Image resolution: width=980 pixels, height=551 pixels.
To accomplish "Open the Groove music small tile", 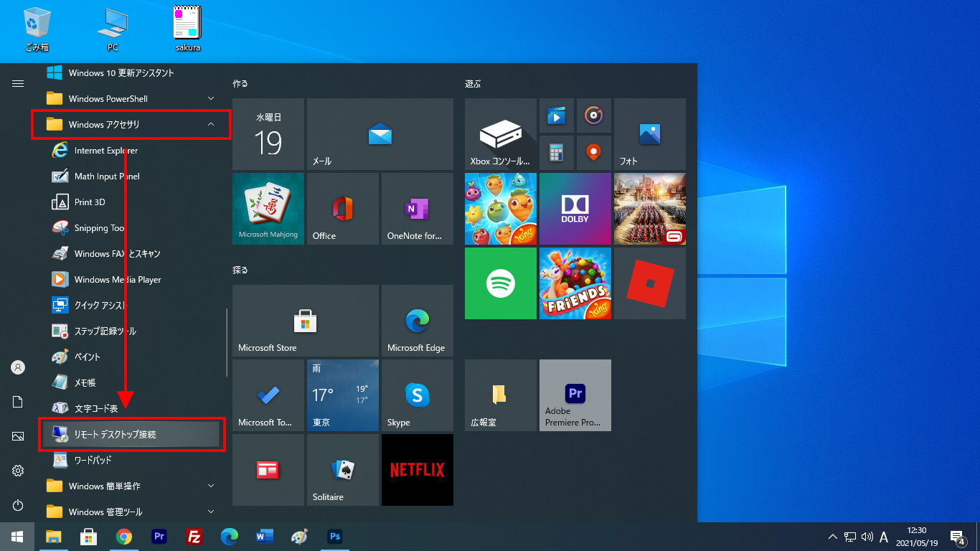I will tap(594, 116).
